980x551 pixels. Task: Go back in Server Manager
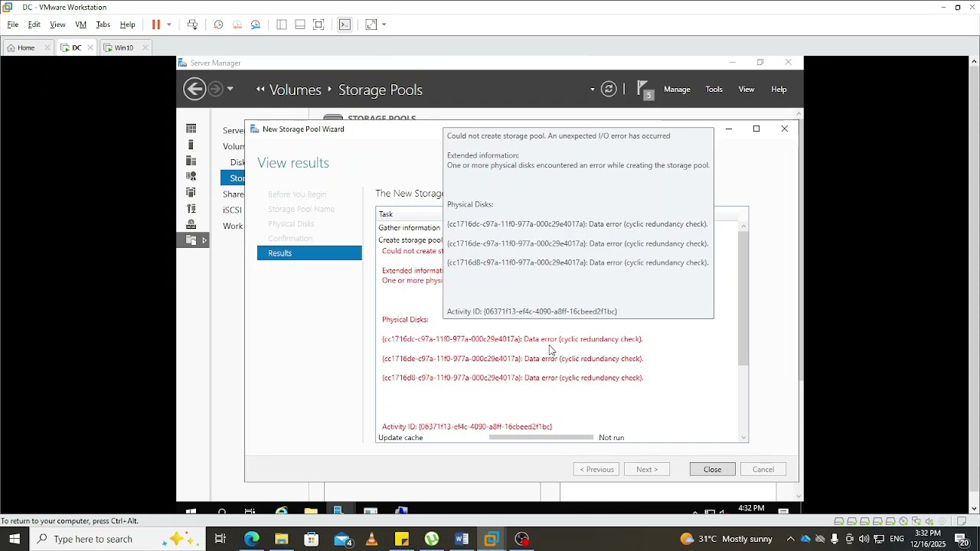(194, 90)
